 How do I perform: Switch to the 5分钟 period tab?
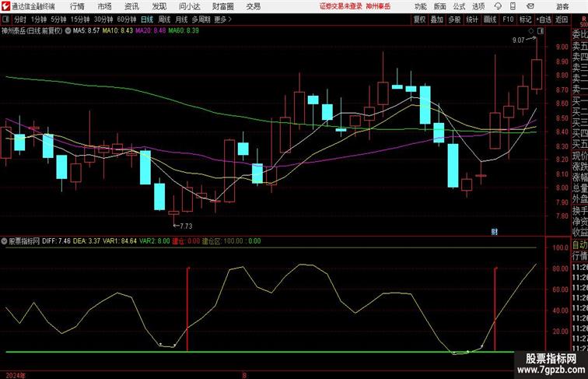pyautogui.click(x=58, y=19)
